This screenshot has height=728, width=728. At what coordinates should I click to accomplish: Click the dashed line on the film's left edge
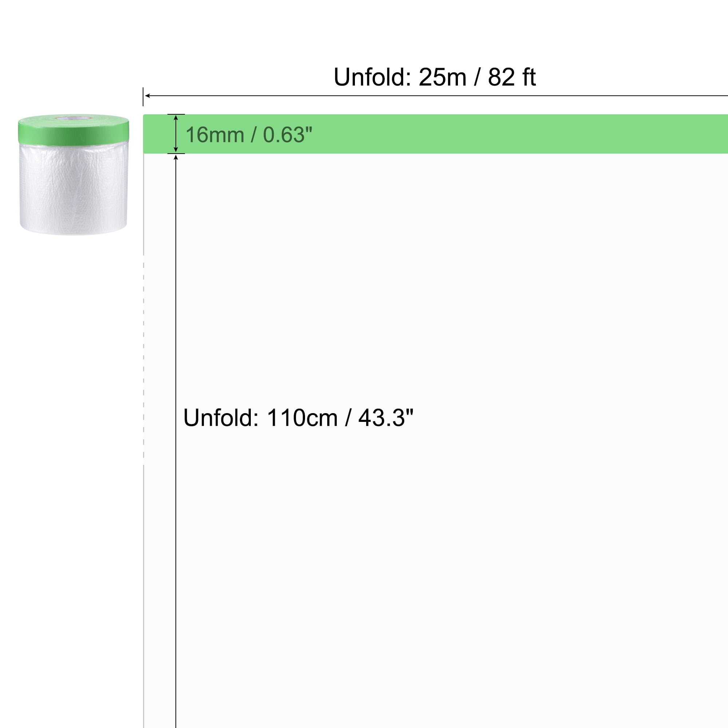[143, 358]
